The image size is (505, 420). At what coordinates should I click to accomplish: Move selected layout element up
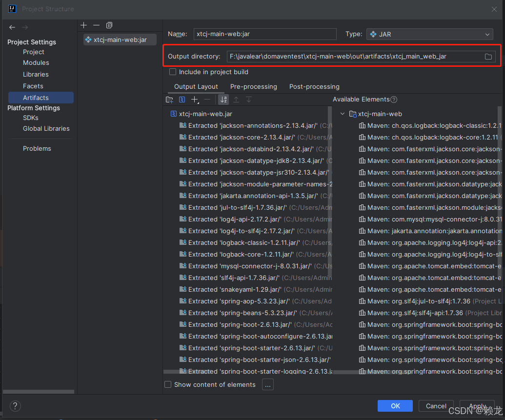(x=236, y=100)
